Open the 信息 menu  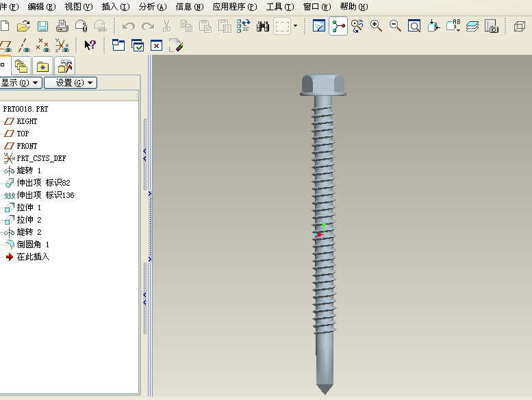[x=190, y=7]
